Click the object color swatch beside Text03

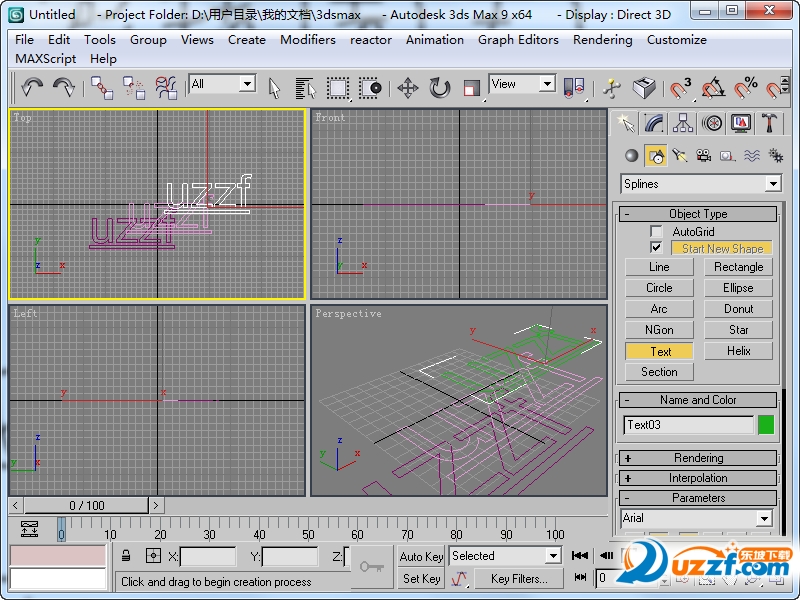pos(765,425)
